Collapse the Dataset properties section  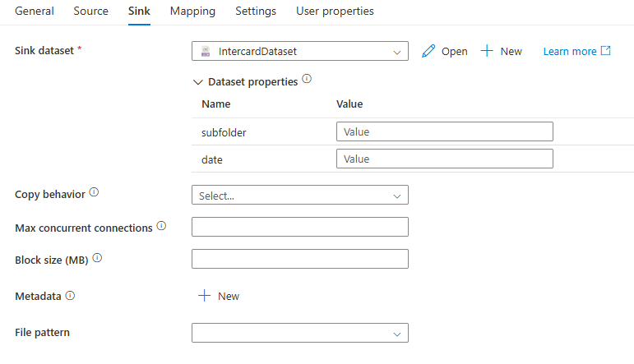pos(197,82)
